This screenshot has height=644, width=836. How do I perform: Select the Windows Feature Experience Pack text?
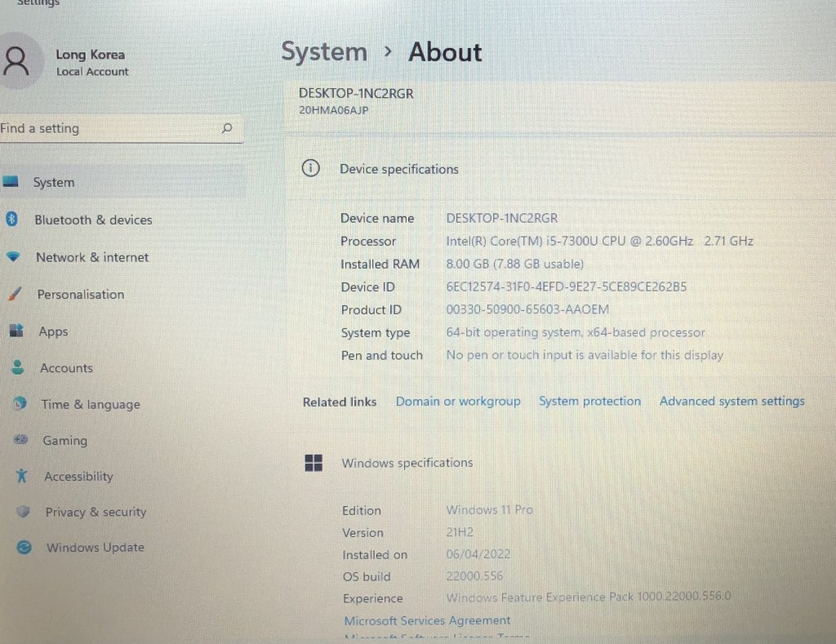(x=589, y=597)
